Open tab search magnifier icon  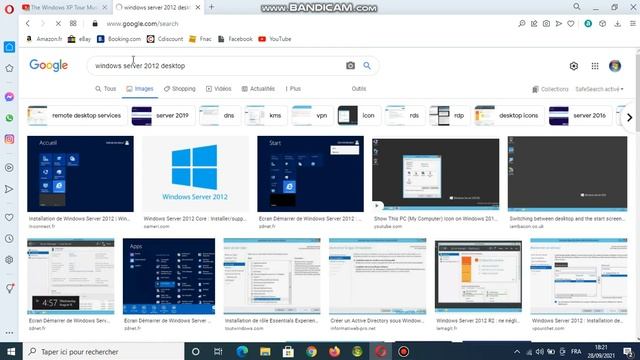[x=577, y=7]
